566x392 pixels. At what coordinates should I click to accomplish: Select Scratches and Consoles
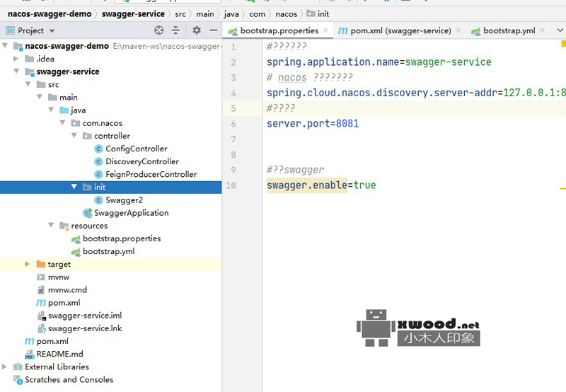69,379
